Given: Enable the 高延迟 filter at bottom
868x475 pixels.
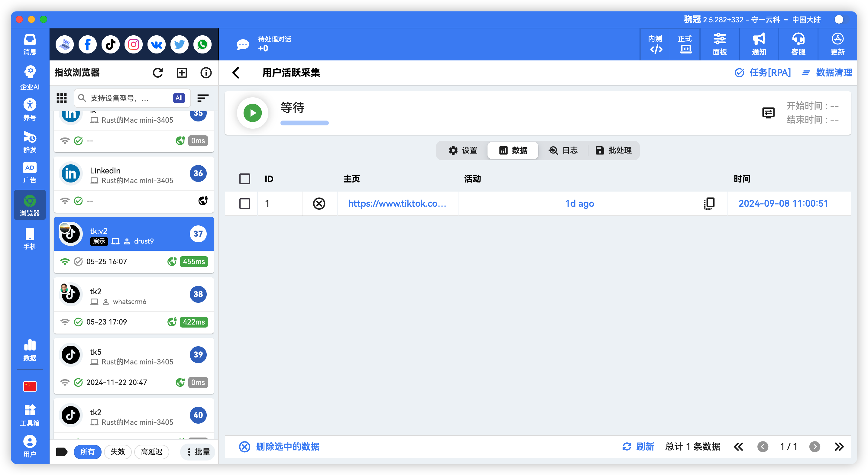Looking at the screenshot, I should pyautogui.click(x=152, y=452).
